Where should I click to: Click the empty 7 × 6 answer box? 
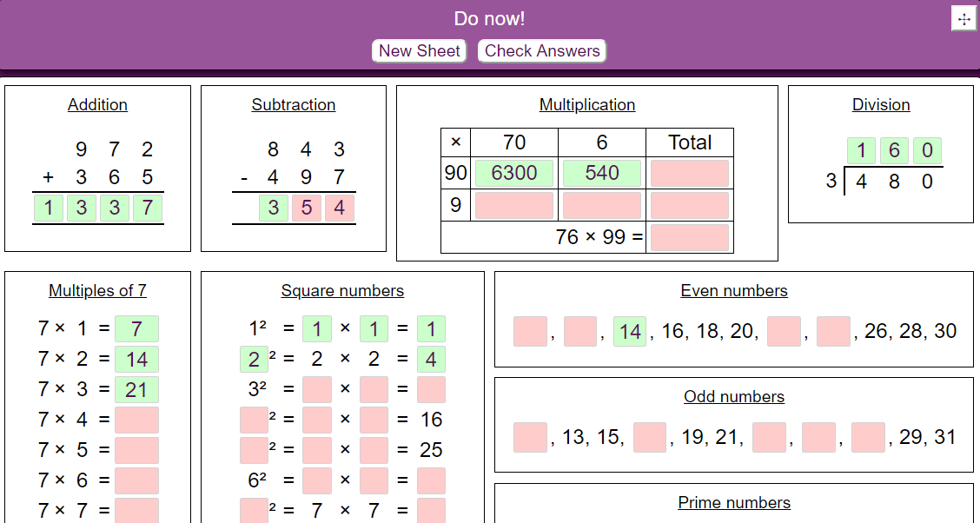click(137, 480)
